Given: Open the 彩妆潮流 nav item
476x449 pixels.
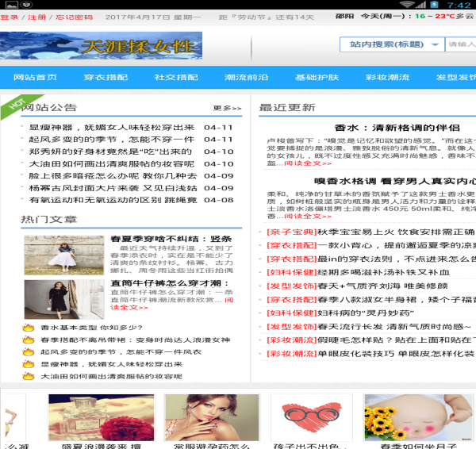Looking at the screenshot, I should point(387,78).
